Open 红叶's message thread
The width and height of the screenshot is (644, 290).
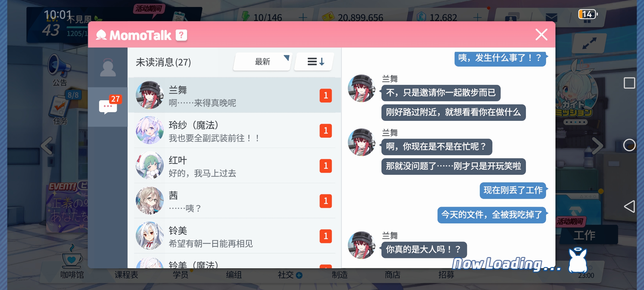234,166
